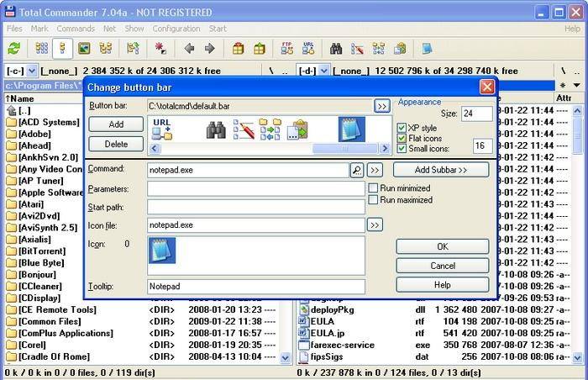Click the copy file names toolbar icon
Image resolution: width=588 pixels, height=380 pixels.
400,49
